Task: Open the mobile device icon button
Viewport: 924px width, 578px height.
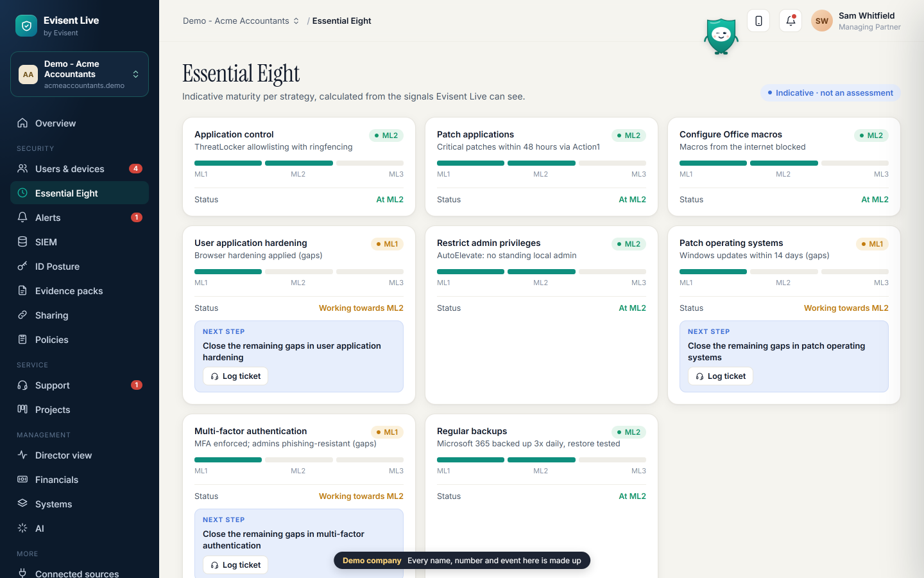Action: [x=758, y=21]
